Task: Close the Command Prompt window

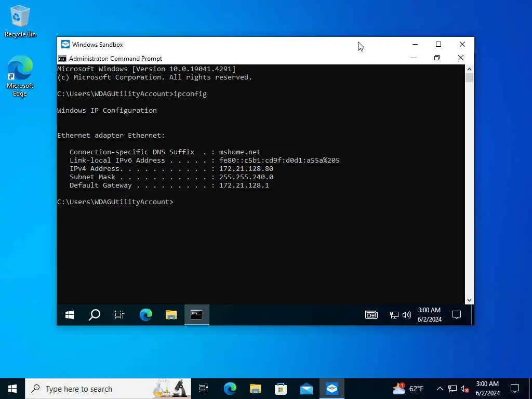Action: [461, 58]
